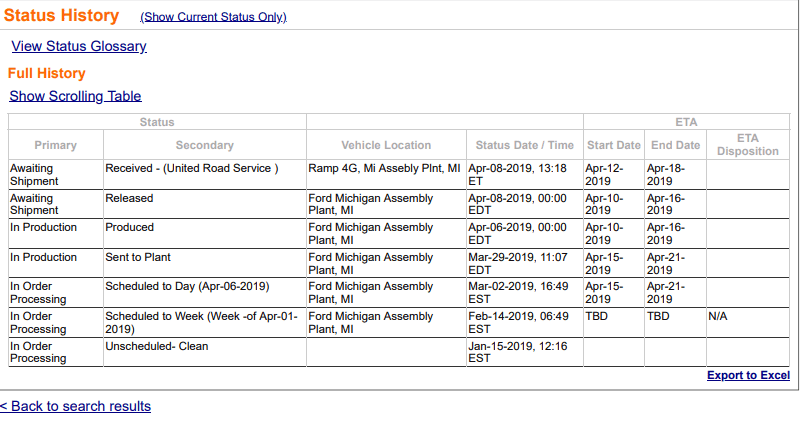
Task: Click the Start Date column header
Action: [614, 145]
